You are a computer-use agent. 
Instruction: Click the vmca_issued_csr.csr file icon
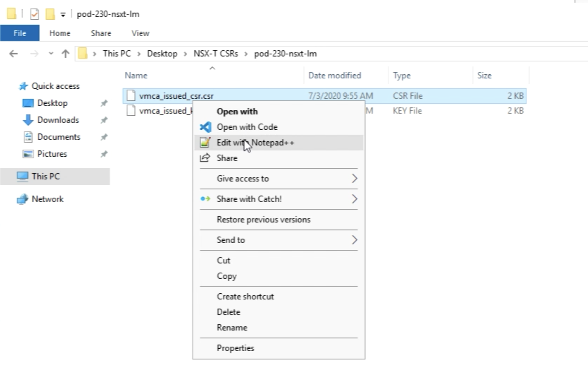(x=131, y=96)
